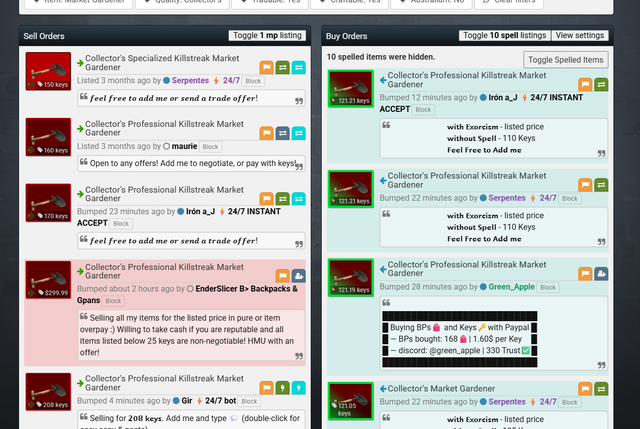Open the 121.05 keys buy order thumbnail
640x429 pixels.
point(351,401)
